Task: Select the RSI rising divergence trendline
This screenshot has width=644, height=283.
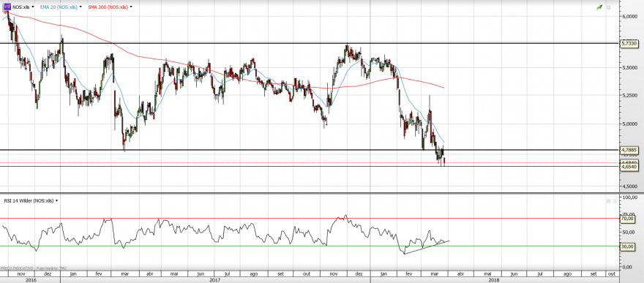Action: coord(427,247)
